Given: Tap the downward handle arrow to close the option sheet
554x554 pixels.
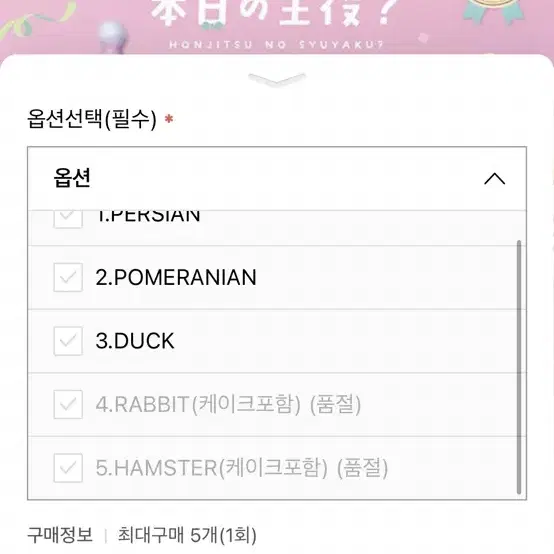Looking at the screenshot, I should 277,80.
